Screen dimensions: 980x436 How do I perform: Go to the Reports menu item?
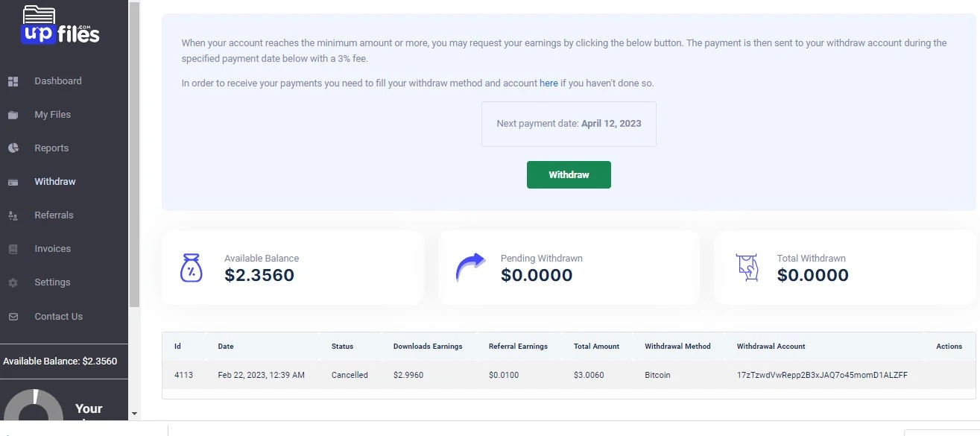(x=51, y=148)
